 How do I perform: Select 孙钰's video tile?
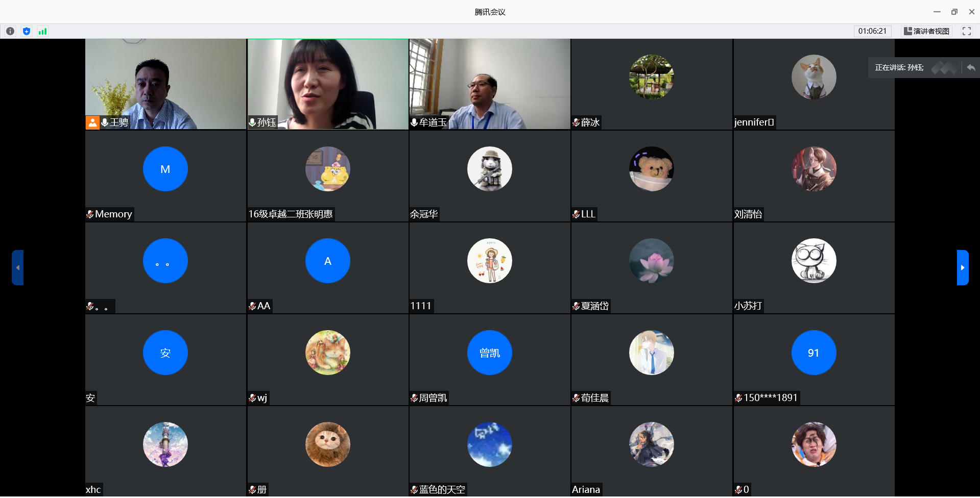[328, 84]
